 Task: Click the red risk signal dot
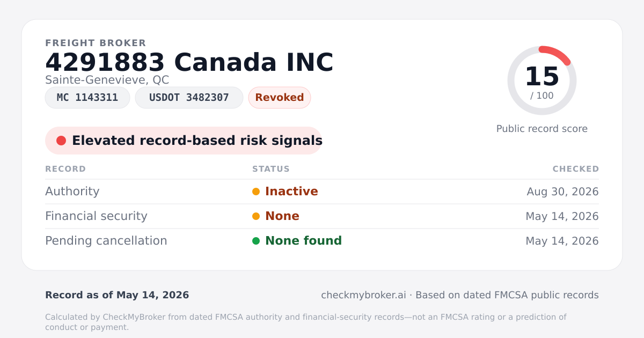click(x=61, y=141)
